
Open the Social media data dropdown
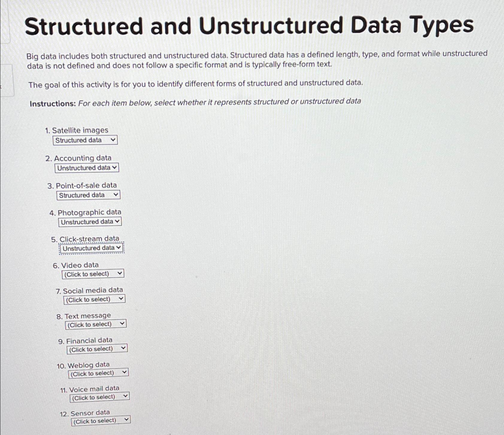94,299
